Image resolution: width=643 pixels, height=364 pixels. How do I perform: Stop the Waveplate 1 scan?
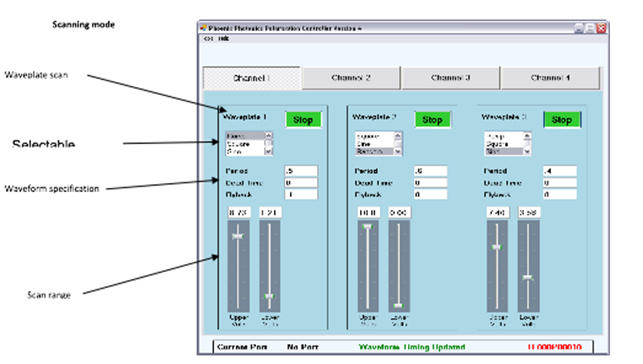coord(303,120)
